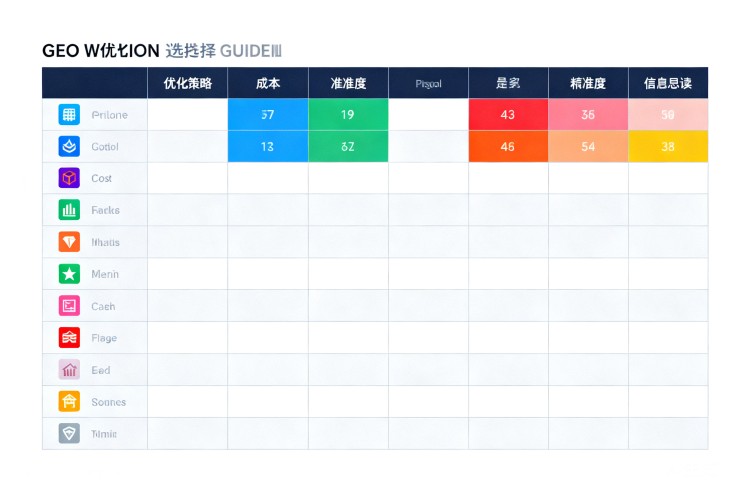Select the Gotiol row label
750x500 pixels.
click(105, 147)
